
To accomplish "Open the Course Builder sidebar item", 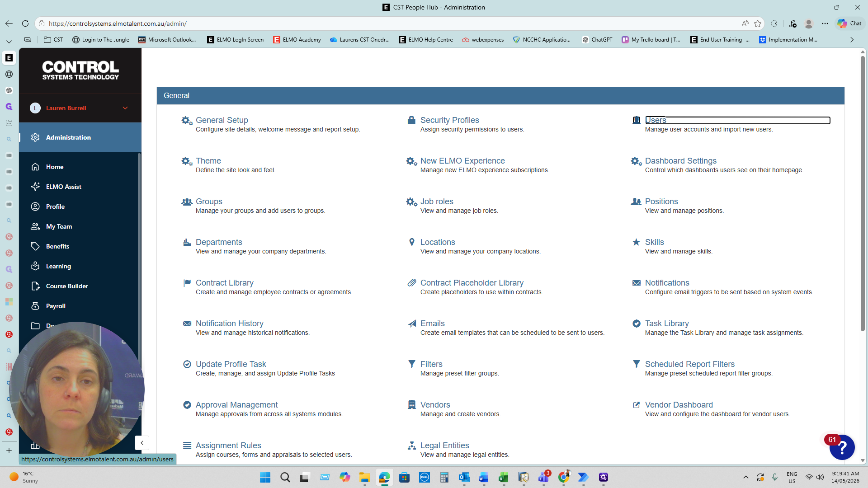I will pyautogui.click(x=67, y=286).
